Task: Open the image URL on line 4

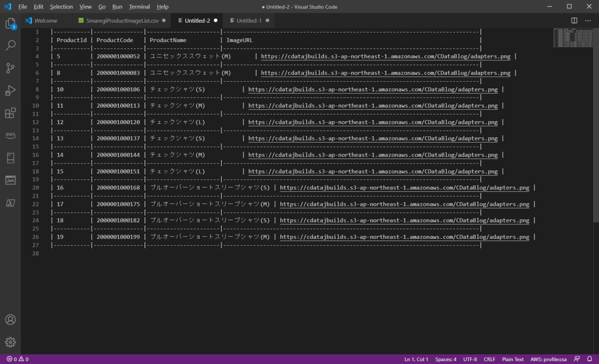Action: pyautogui.click(x=385, y=56)
